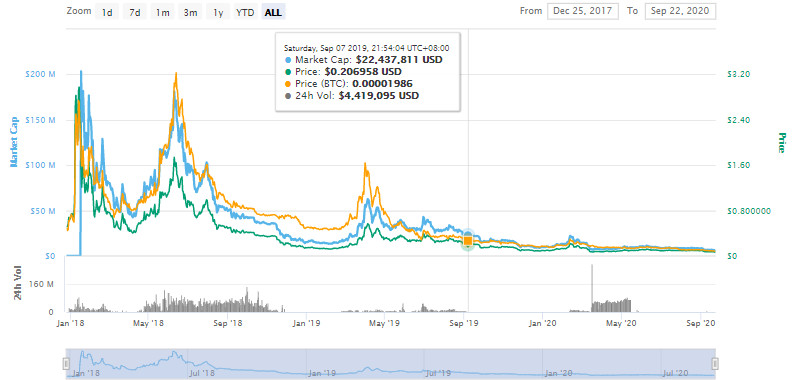
Task: Click the green Price axis title
Action: [x=781, y=143]
